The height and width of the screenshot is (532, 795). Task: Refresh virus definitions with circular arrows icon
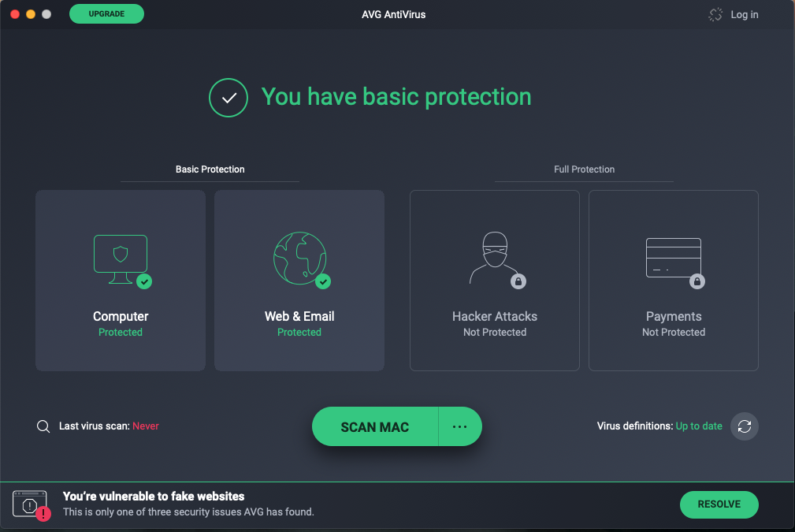coord(745,426)
